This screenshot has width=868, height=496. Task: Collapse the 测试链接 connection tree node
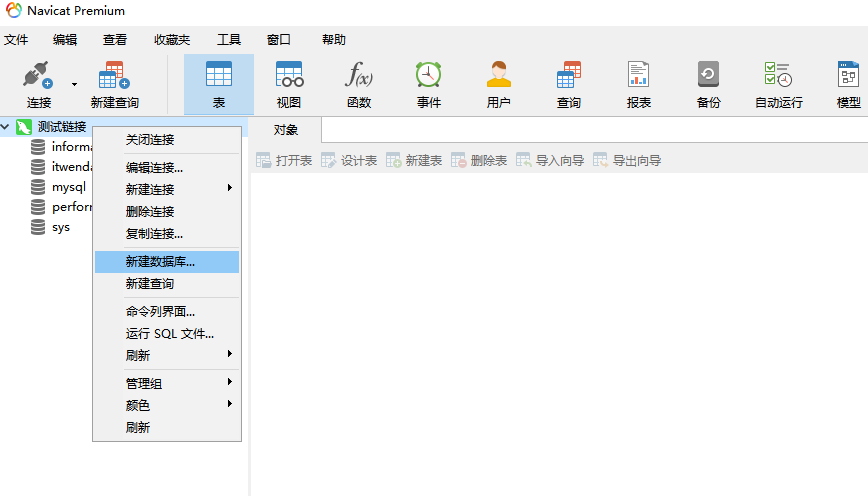pos(7,127)
